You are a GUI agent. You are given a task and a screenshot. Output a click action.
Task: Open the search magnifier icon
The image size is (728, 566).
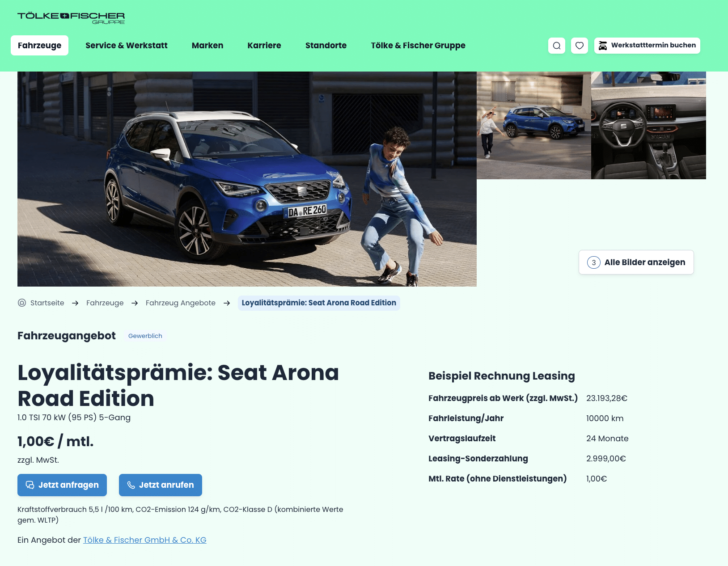click(557, 46)
